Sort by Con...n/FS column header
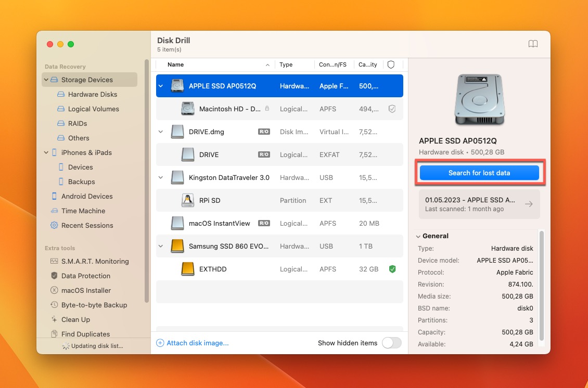 (x=334, y=64)
